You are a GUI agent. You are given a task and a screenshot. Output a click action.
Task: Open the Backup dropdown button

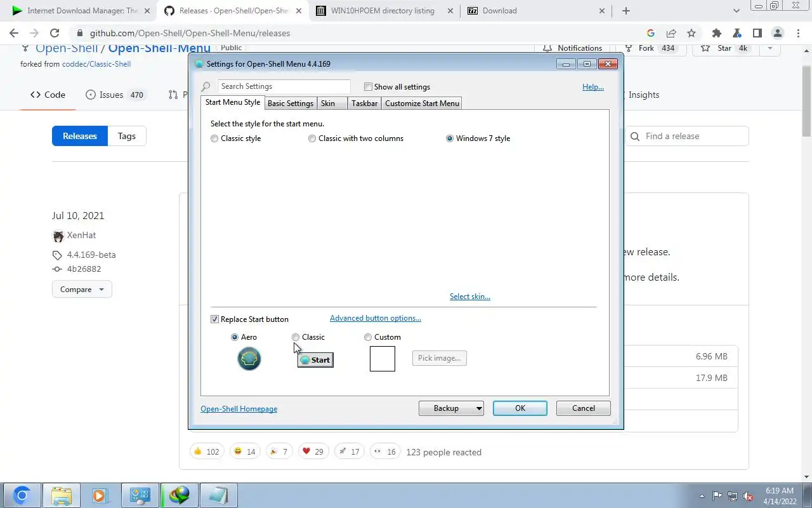[x=451, y=408]
